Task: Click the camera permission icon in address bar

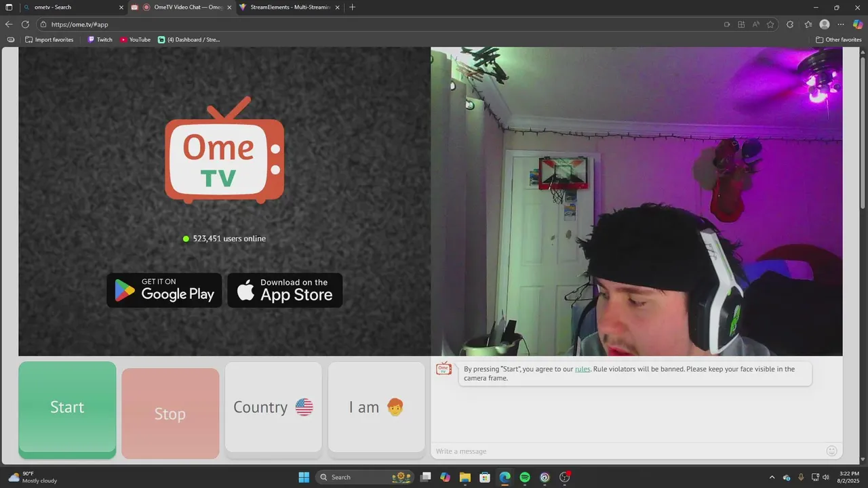Action: click(727, 24)
